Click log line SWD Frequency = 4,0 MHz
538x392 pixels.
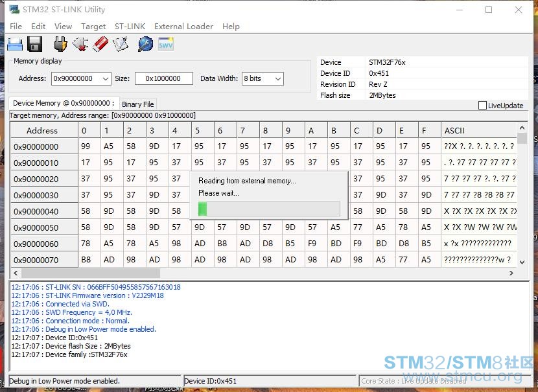71,312
